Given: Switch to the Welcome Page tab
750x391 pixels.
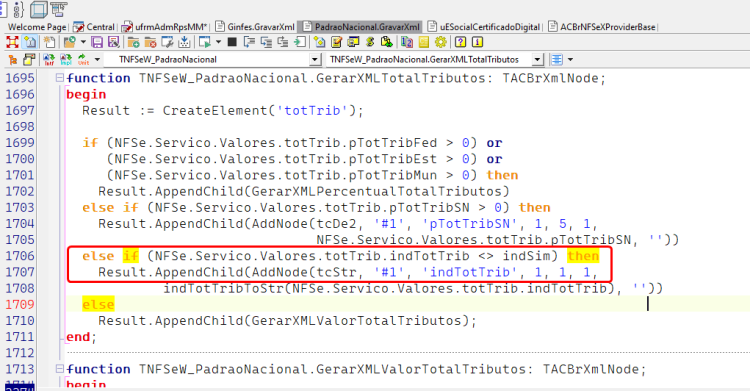Looking at the screenshot, I should point(37,27).
